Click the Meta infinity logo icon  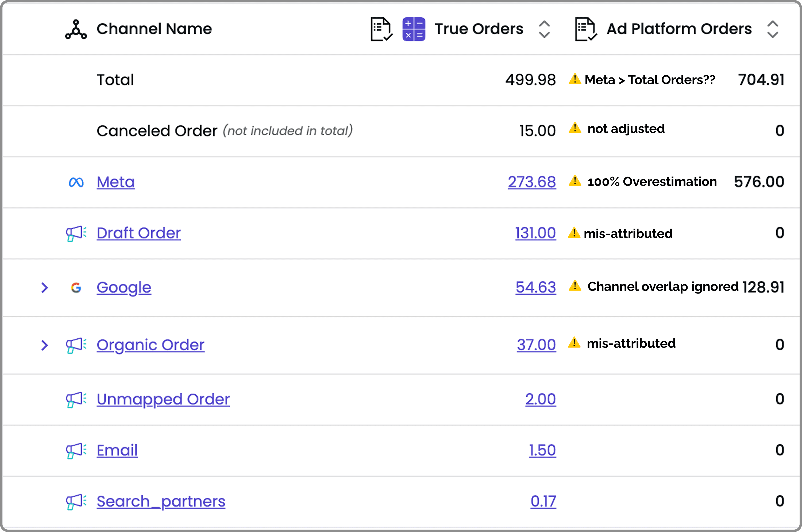(76, 182)
